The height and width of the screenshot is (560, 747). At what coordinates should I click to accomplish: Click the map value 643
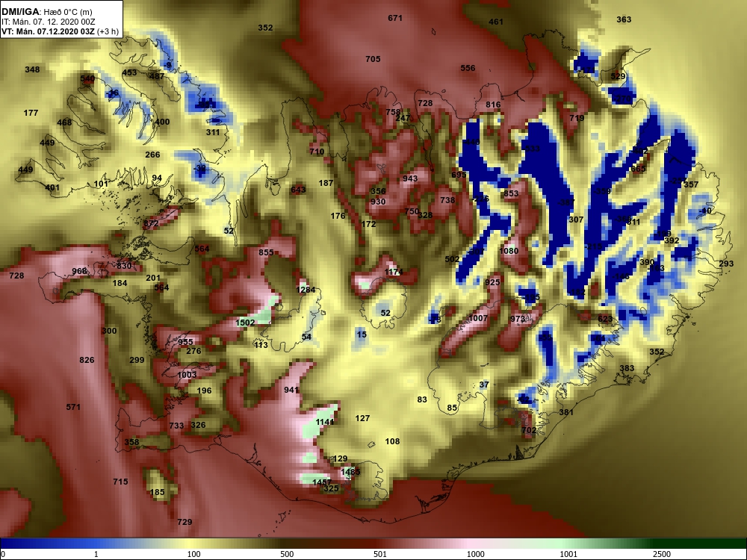(298, 190)
